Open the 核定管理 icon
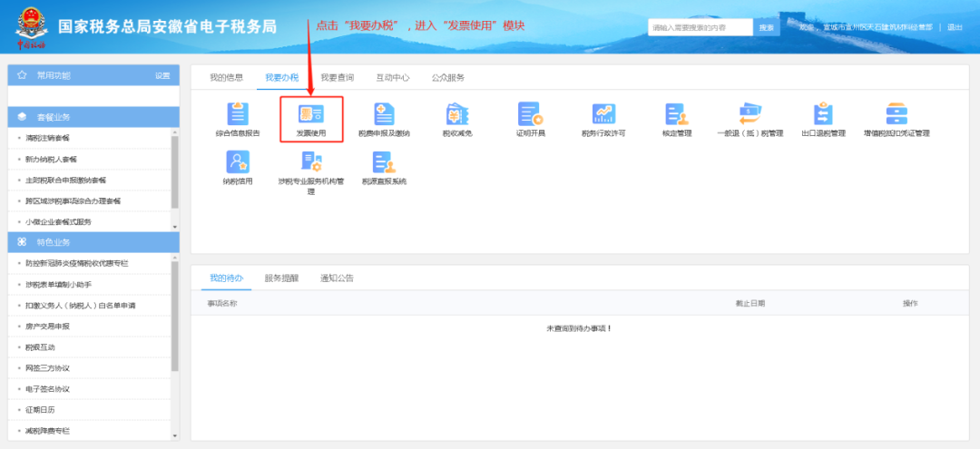The width and height of the screenshot is (980, 449). coord(677,113)
